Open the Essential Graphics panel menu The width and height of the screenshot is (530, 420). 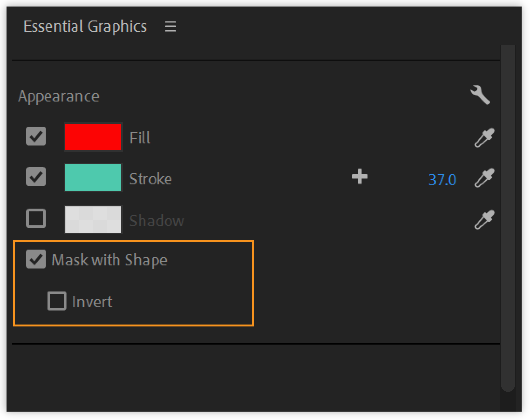click(x=170, y=27)
